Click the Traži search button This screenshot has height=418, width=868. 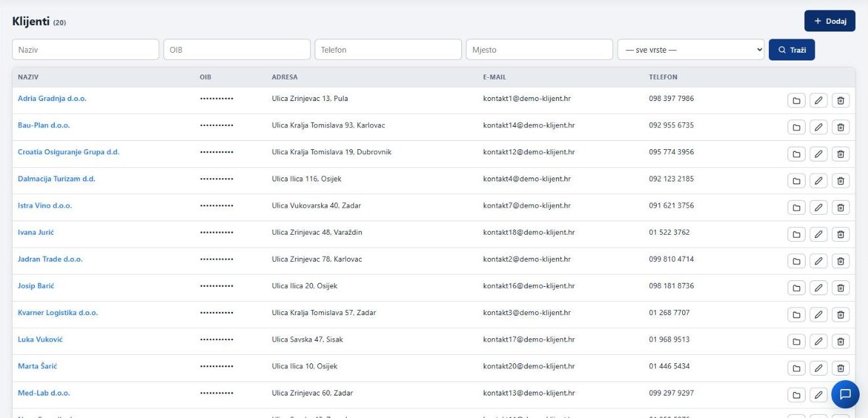click(791, 50)
